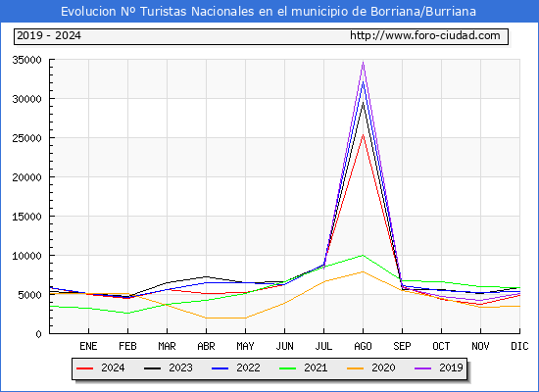
Task: Click the JUL month axis label
Action: [x=323, y=346]
